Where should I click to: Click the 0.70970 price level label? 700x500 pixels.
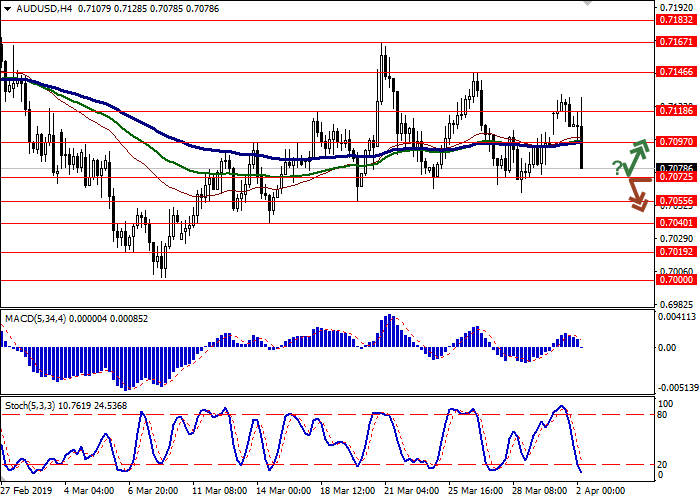coord(676,142)
